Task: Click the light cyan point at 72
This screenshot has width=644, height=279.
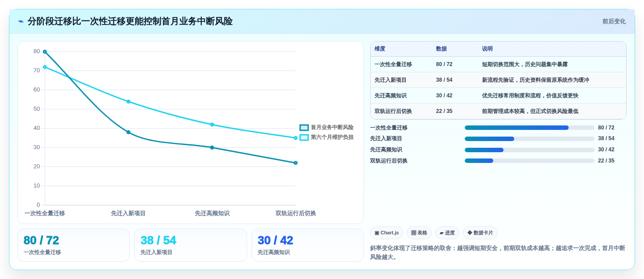Action: (45, 67)
